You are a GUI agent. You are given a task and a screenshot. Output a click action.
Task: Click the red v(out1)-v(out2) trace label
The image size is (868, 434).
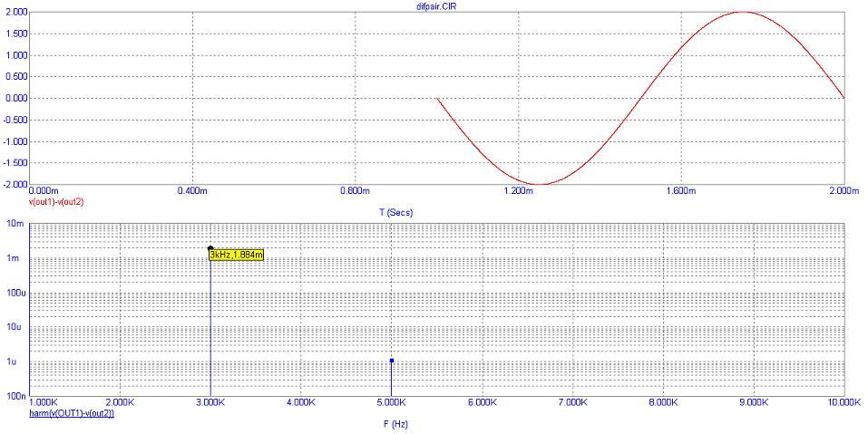click(56, 202)
